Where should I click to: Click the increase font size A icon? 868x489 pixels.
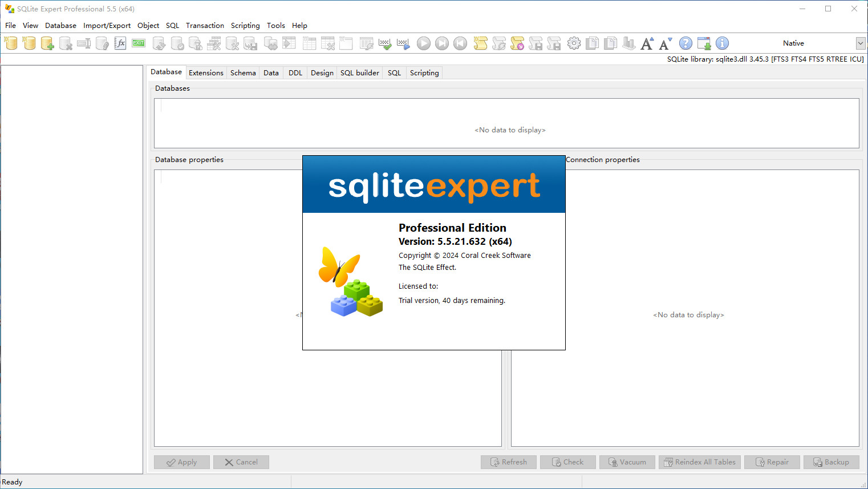[x=647, y=43]
